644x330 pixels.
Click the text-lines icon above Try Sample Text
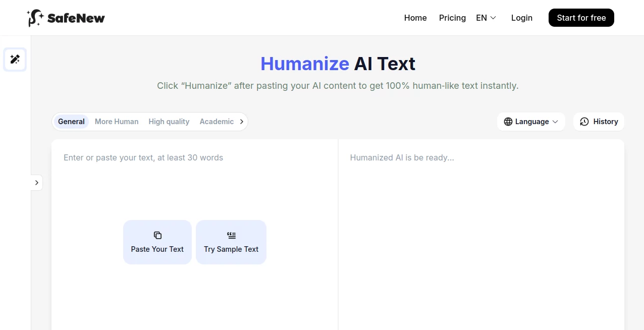click(231, 235)
